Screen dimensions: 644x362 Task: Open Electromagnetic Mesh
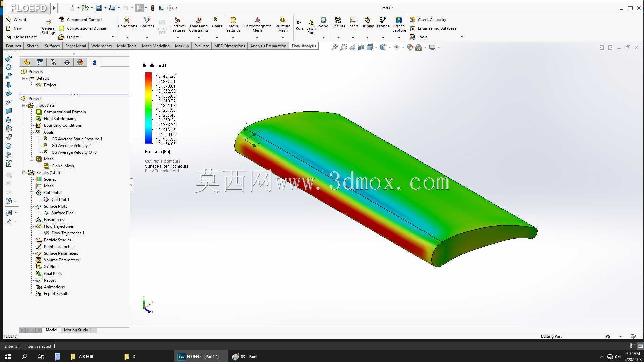pos(257,25)
